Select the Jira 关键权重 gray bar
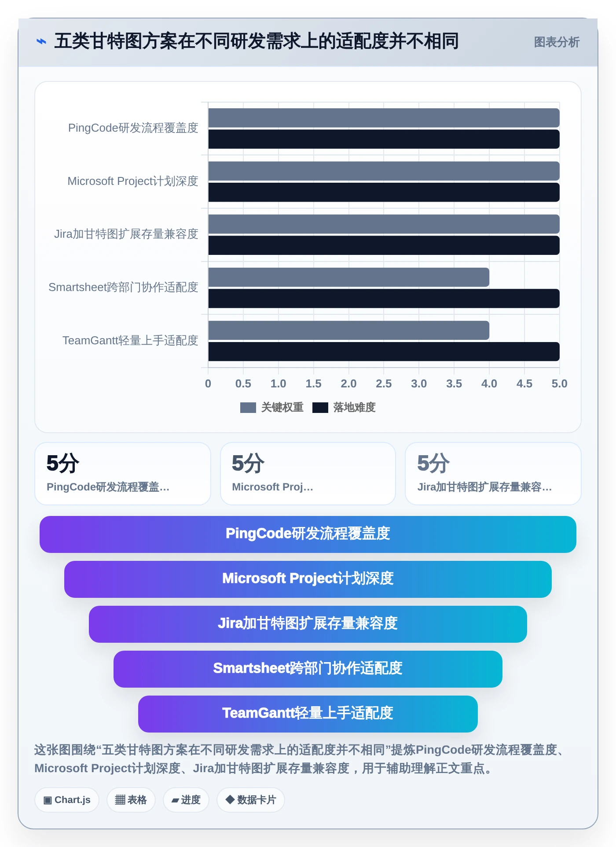 [384, 224]
